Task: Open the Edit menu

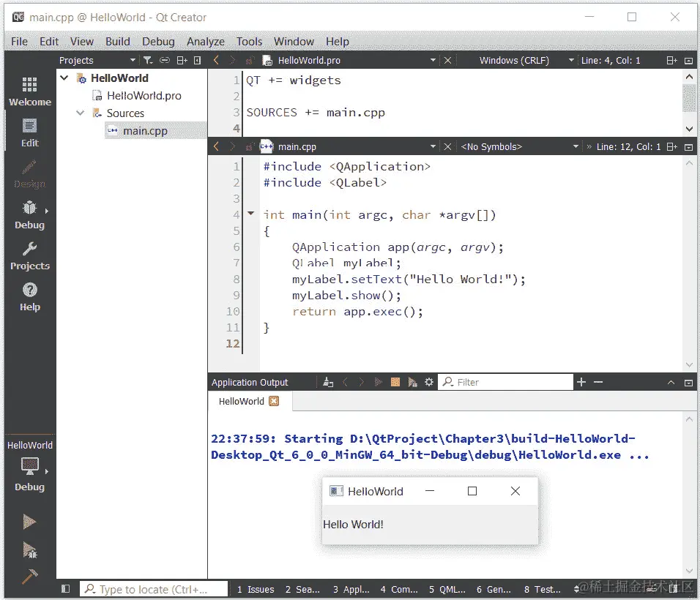Action: [49, 42]
